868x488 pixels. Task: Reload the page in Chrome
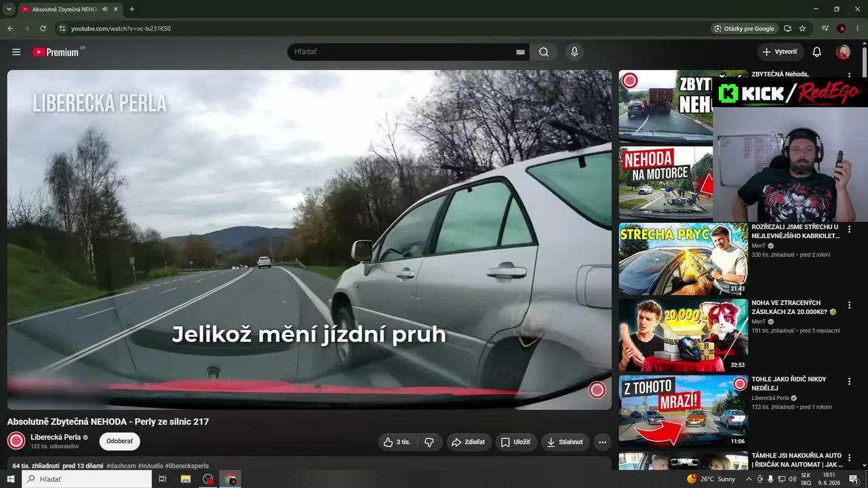43,28
